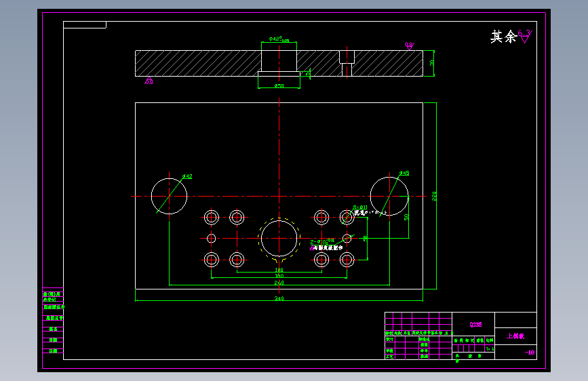Click the 上模板 part name in title block

[515, 336]
